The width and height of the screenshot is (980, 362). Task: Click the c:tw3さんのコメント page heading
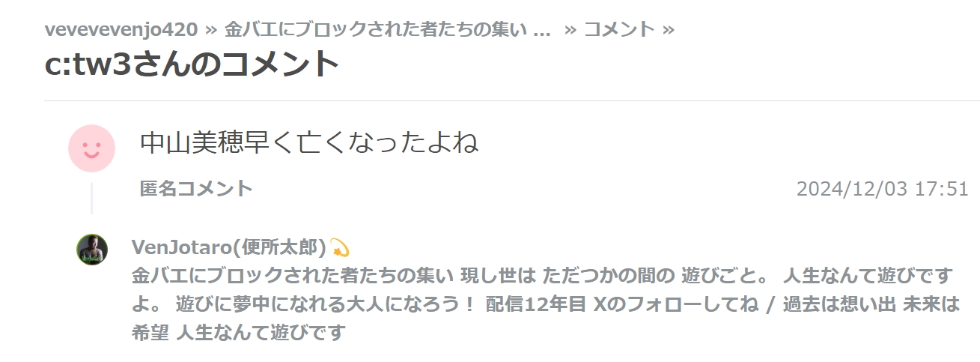pyautogui.click(x=192, y=64)
